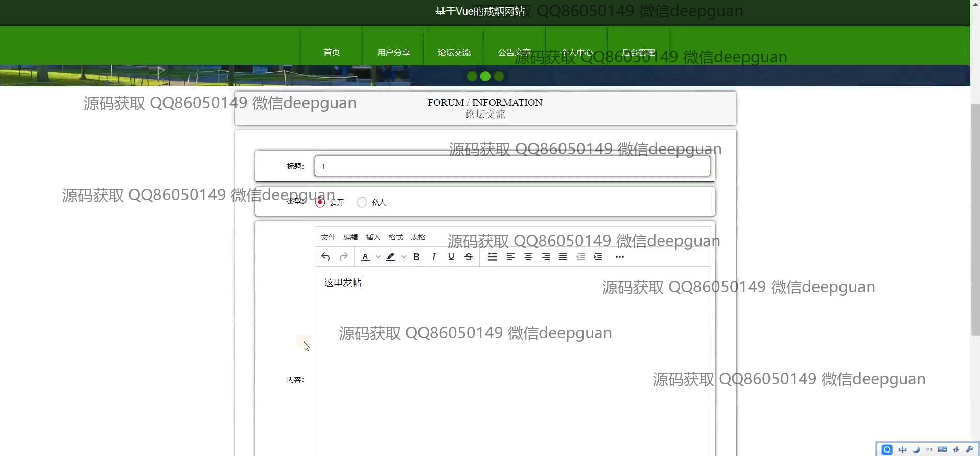Click the redo arrow icon
Screen dimensions: 980x456
[344, 257]
